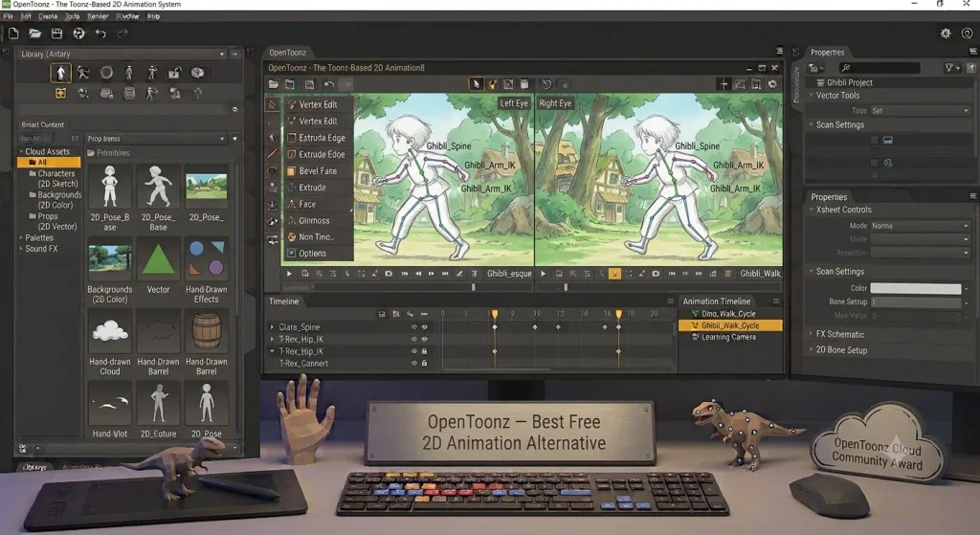
Task: Expand the Sound FX tree node
Action: pyautogui.click(x=21, y=249)
